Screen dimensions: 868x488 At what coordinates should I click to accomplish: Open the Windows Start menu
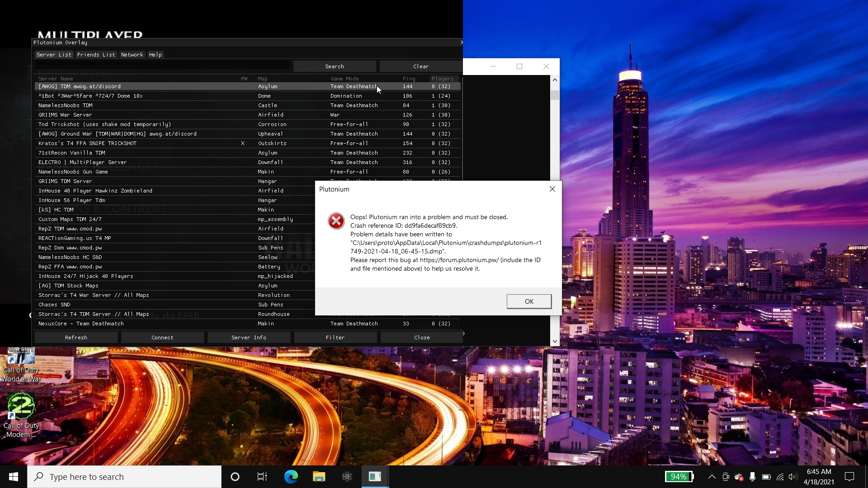pos(14,477)
